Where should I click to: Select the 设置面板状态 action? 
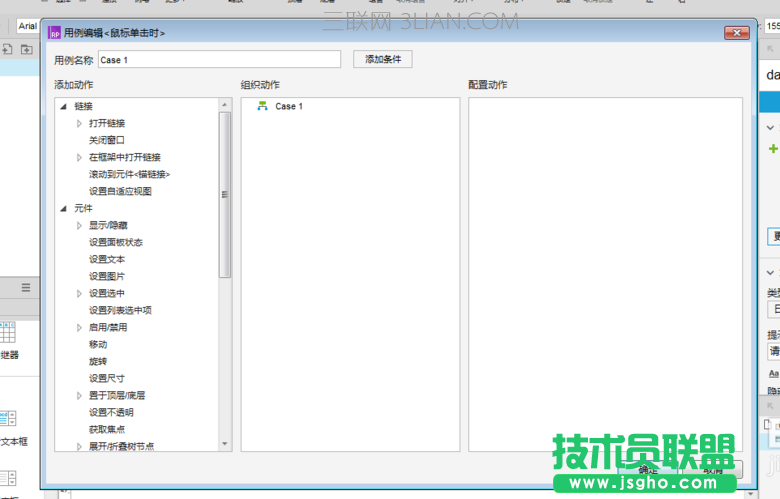(115, 242)
